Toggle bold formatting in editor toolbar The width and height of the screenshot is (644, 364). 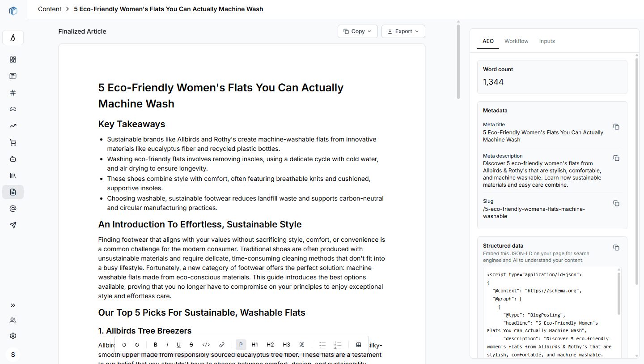[x=156, y=345]
